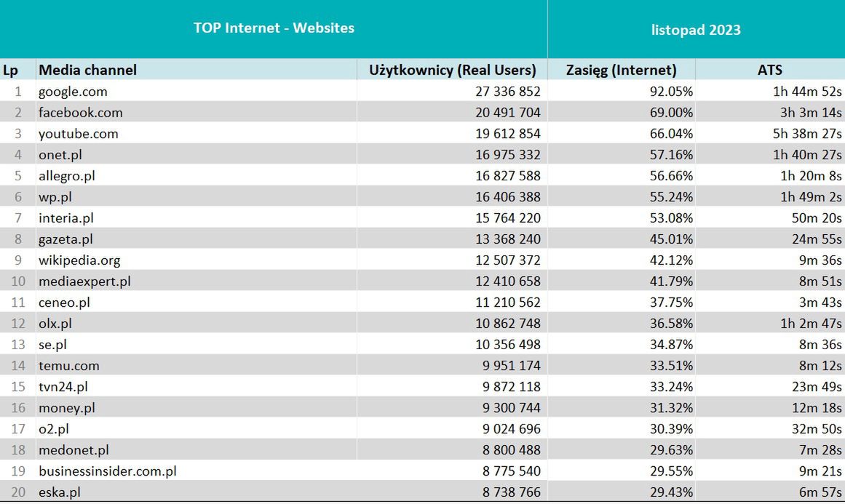Select the 5h 38m 27s ATS value
The width and height of the screenshot is (845, 504).
point(807,134)
